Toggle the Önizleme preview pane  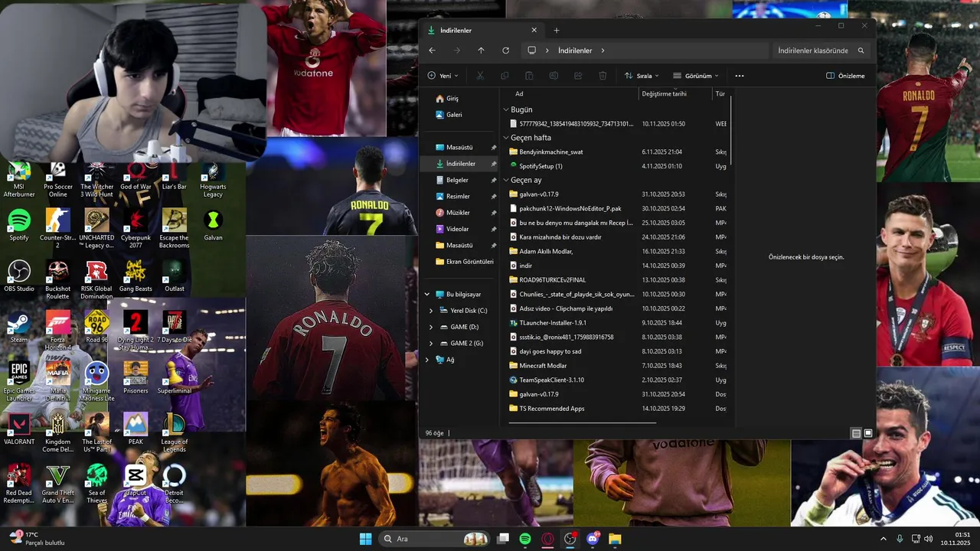[x=845, y=76]
